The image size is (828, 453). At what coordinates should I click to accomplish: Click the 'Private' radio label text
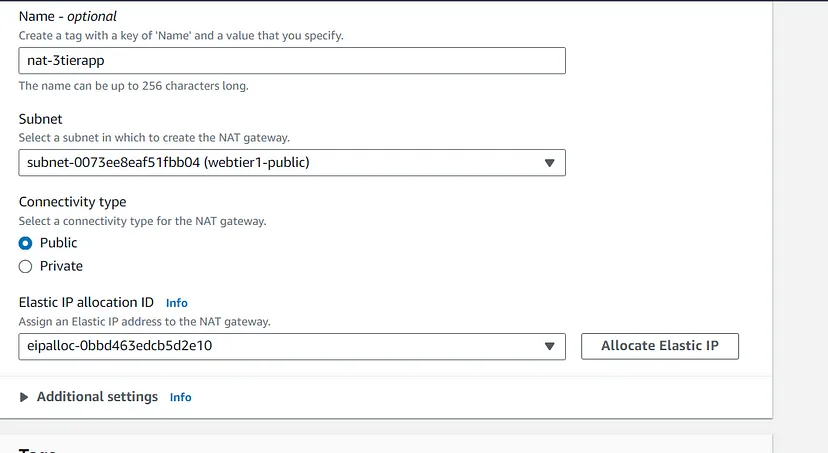tap(61, 266)
